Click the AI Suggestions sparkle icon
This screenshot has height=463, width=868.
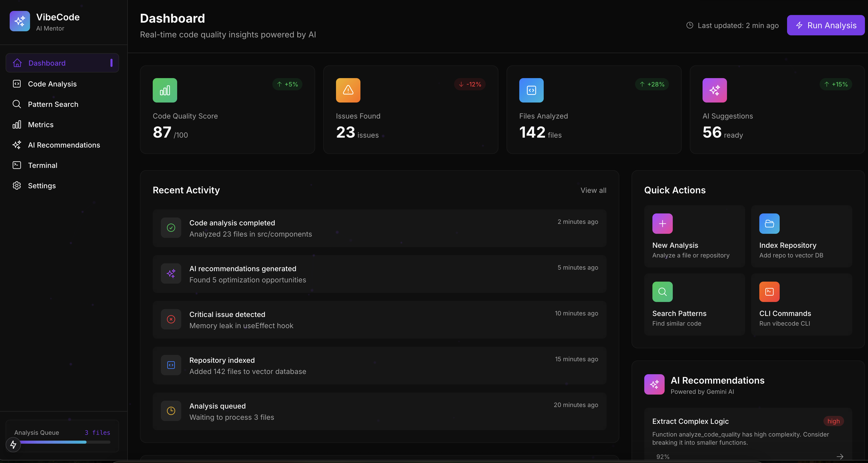click(714, 90)
